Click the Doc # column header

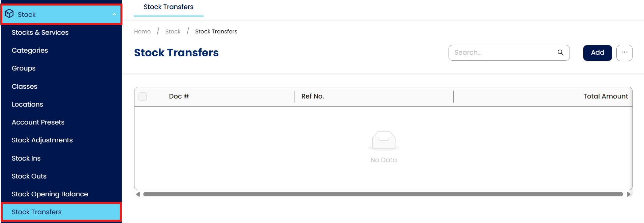tap(179, 96)
